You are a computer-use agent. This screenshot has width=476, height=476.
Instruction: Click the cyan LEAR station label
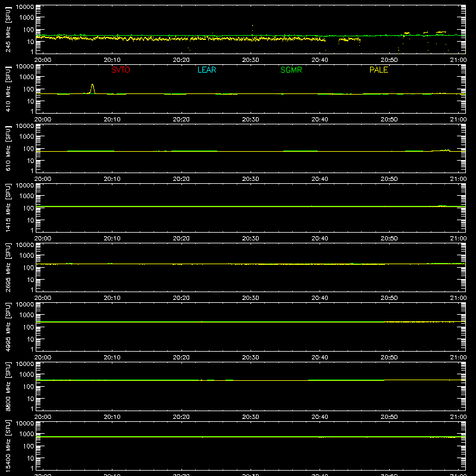coord(206,70)
